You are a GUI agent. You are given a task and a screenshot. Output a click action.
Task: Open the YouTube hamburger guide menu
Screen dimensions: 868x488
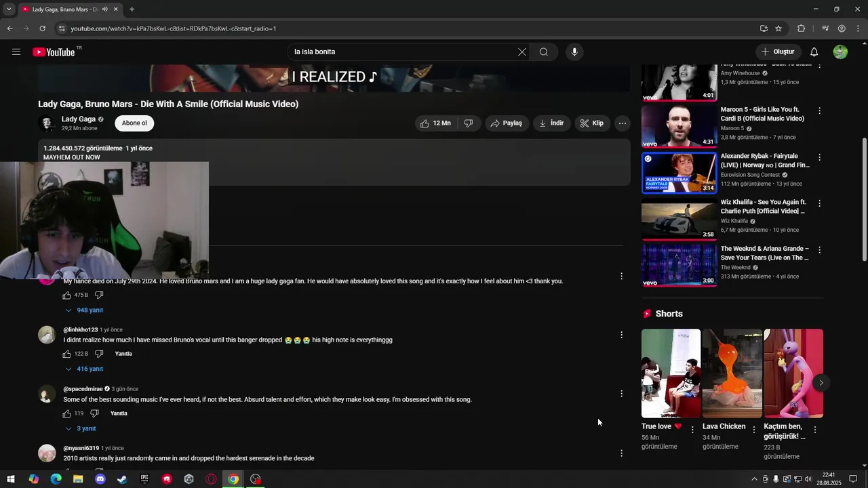pyautogui.click(x=16, y=52)
